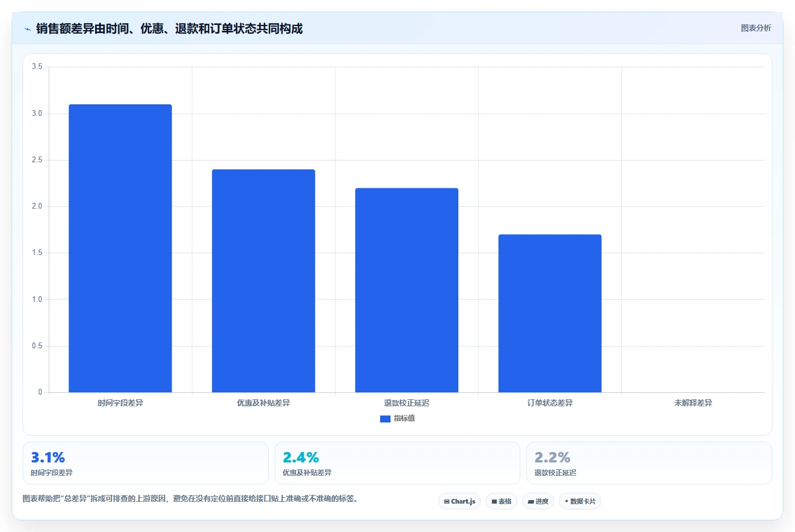The width and height of the screenshot is (795, 532).
Task: Open the 2.2% 退款校正延迟 data card
Action: coord(649,463)
